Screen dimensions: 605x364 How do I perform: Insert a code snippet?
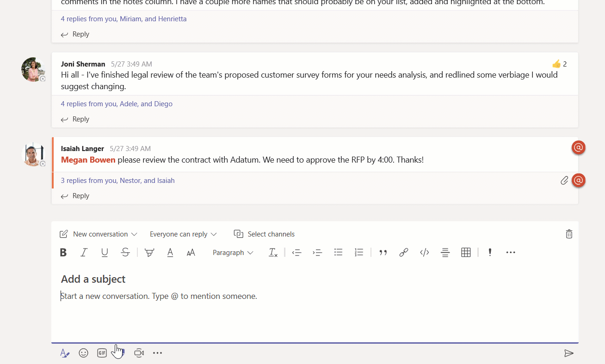click(x=424, y=252)
